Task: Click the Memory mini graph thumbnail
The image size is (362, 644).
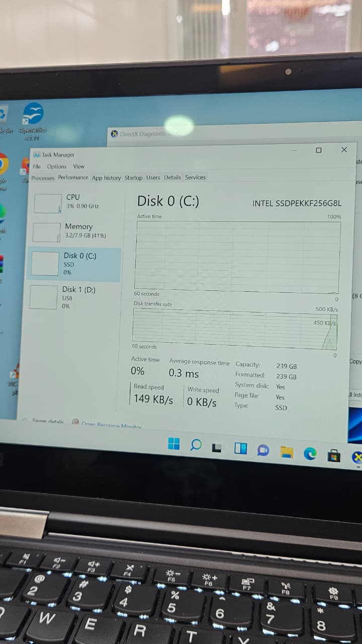Action: click(46, 232)
